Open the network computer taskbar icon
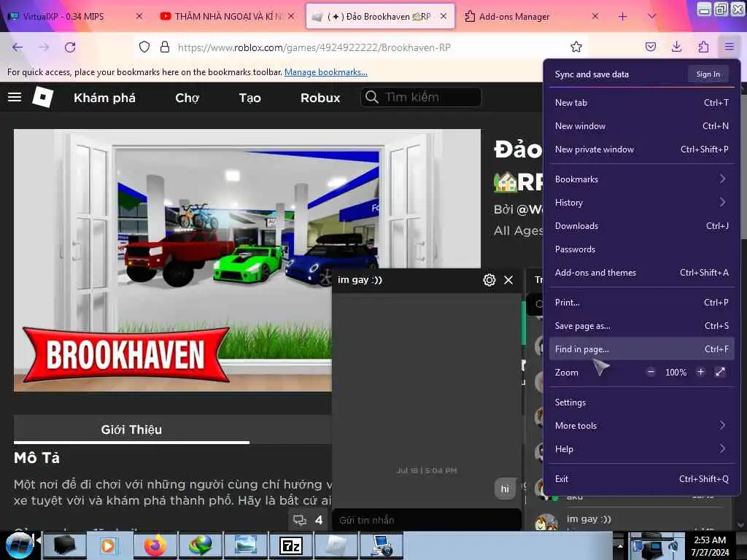The image size is (747, 560). [x=382, y=545]
